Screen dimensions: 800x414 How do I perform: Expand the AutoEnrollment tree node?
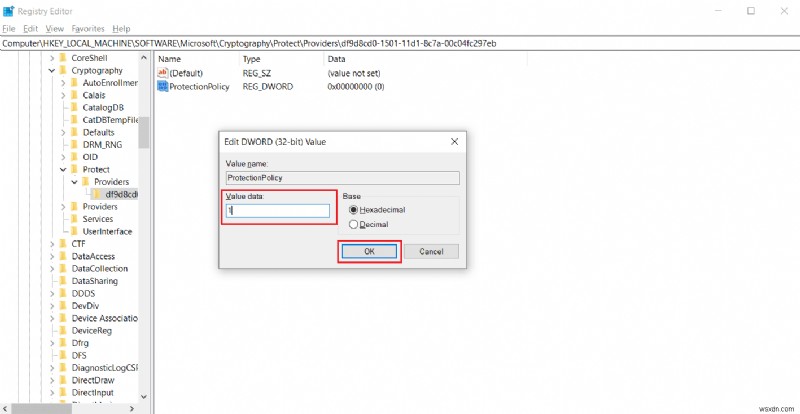point(63,83)
